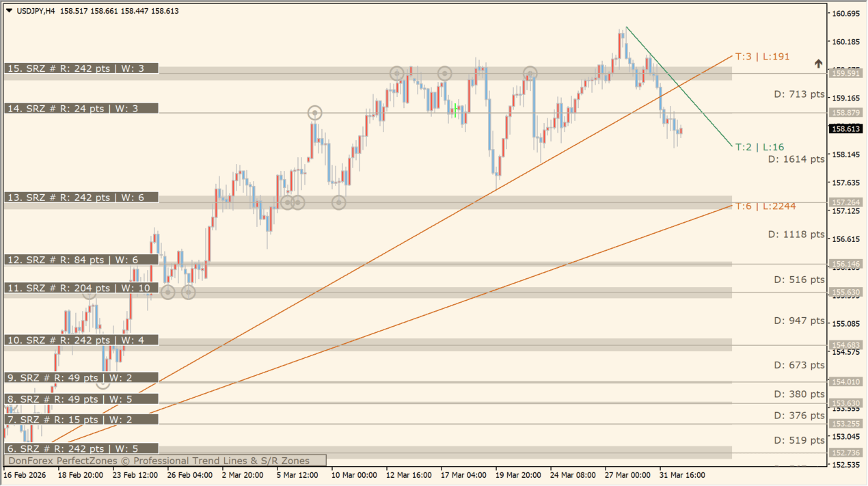Screen dimensions: 868x486
Task: Open the chart menu triangle beside USDJPY,H4
Action: pyautogui.click(x=9, y=11)
